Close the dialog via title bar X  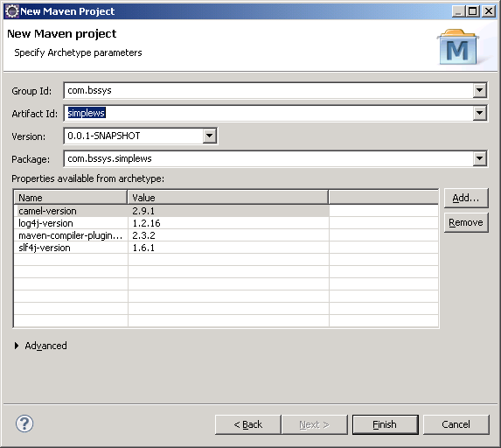tap(489, 11)
